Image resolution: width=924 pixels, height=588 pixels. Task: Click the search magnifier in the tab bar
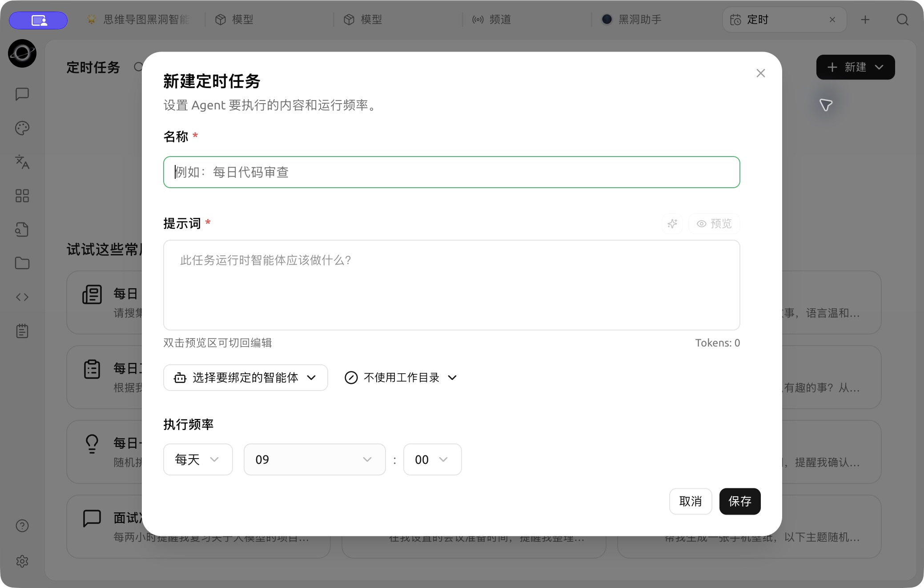point(902,20)
